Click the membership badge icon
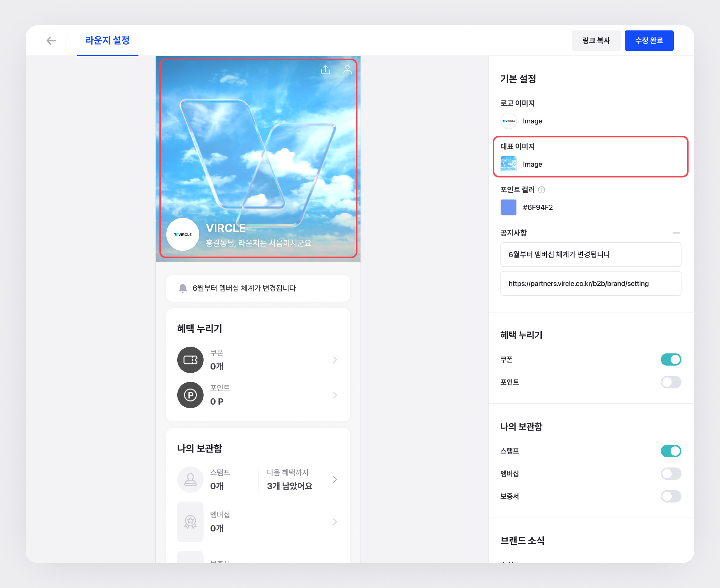720x588 pixels. coord(190,522)
